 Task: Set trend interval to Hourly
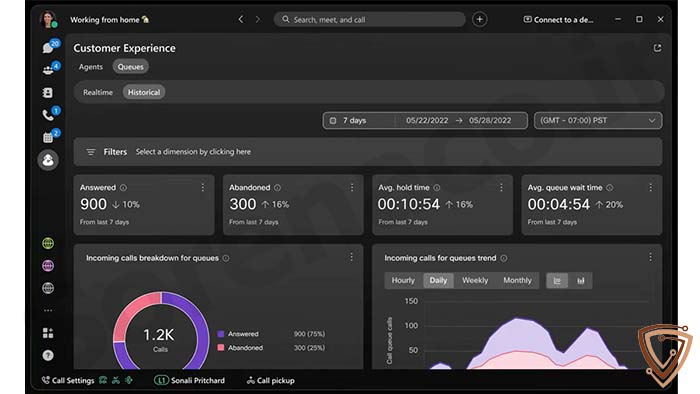coord(403,281)
